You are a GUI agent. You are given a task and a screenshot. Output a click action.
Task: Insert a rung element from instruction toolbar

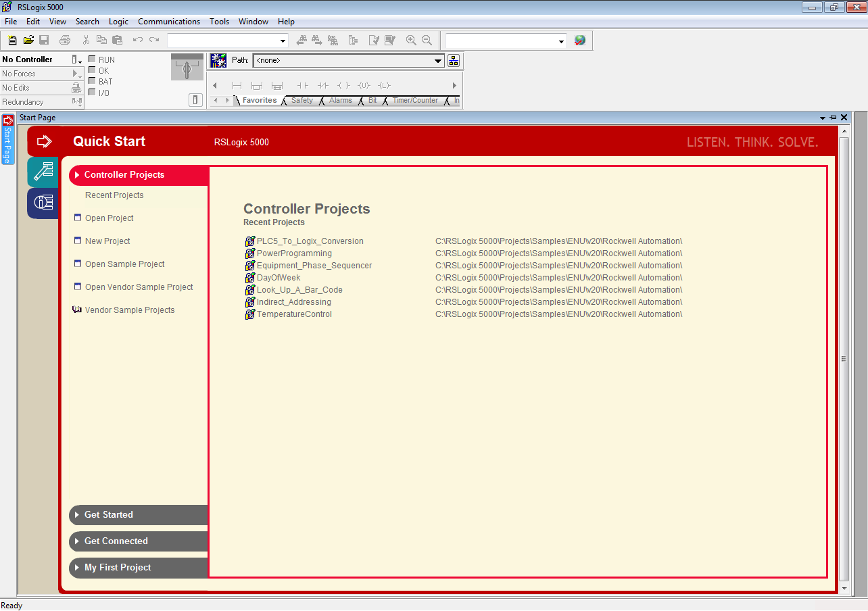pyautogui.click(x=237, y=85)
